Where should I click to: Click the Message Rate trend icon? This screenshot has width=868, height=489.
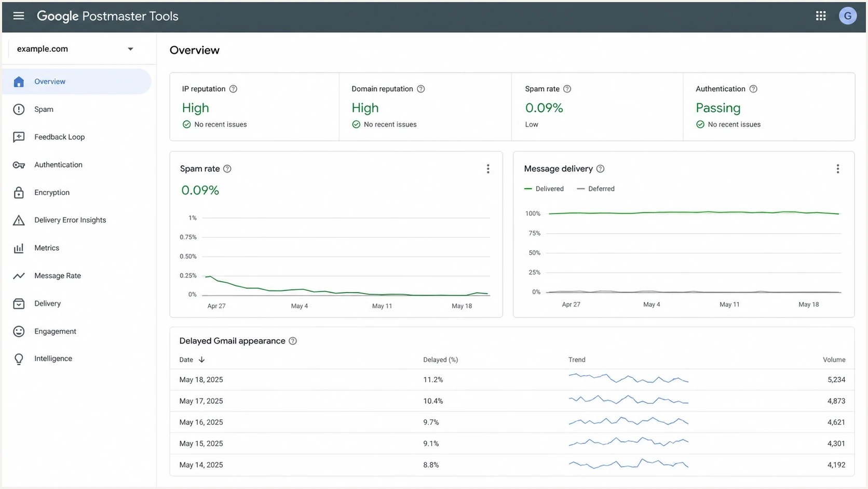click(19, 276)
